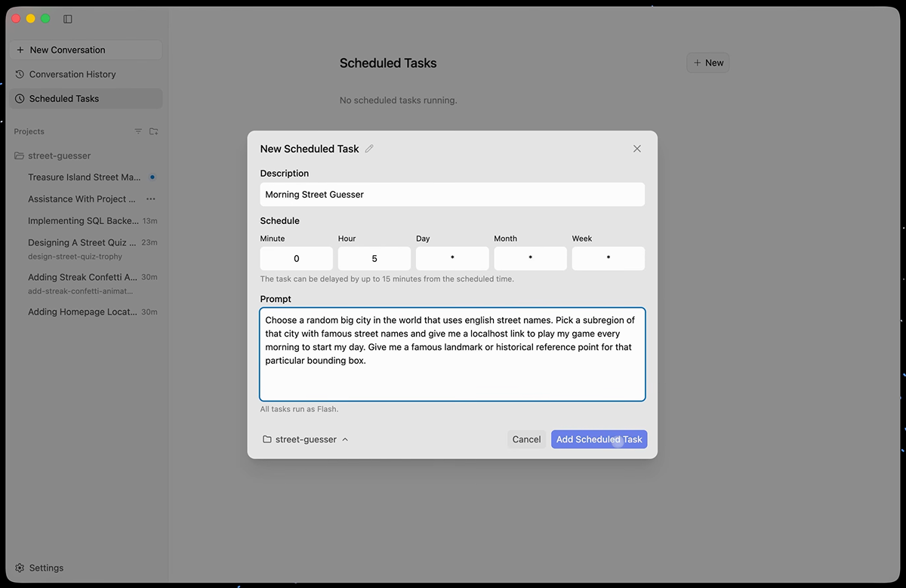Click the macOS green fullscreen window button
The image size is (906, 588).
[45, 19]
